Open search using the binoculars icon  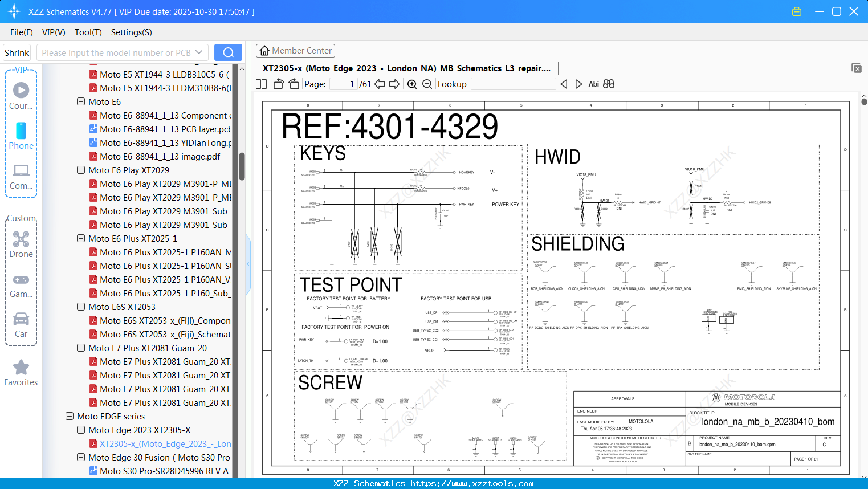pos(608,84)
